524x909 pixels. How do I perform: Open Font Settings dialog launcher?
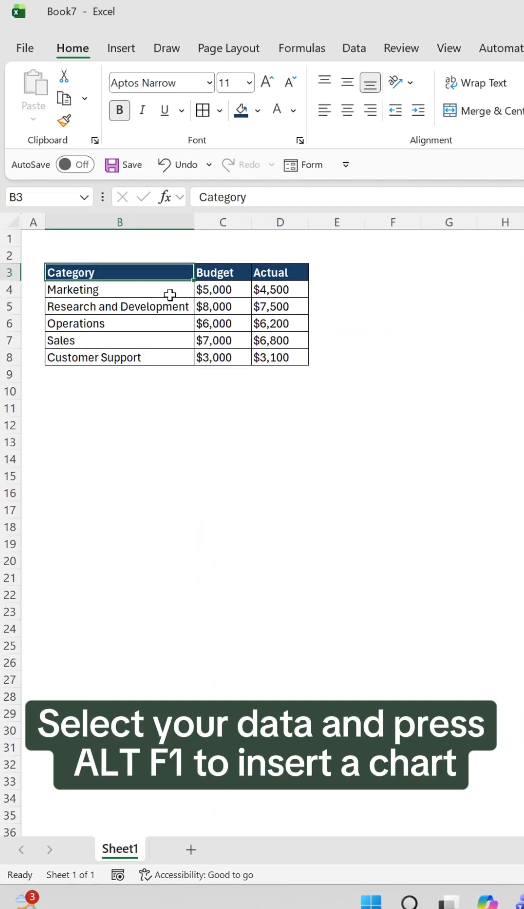(300, 140)
